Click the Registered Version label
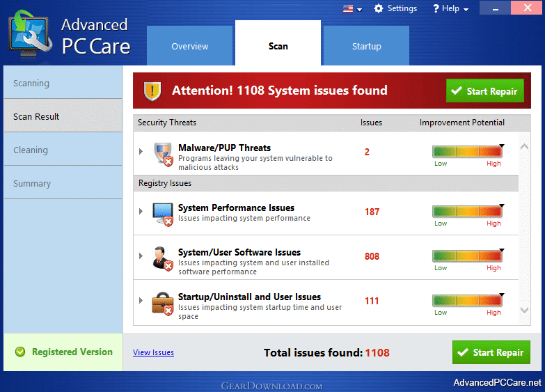 click(72, 352)
